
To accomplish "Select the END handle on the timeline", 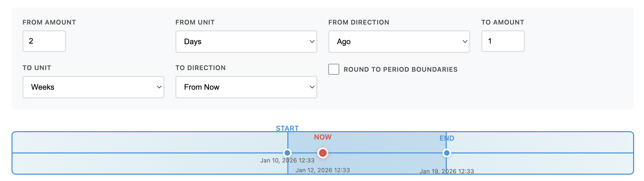I will [x=447, y=153].
